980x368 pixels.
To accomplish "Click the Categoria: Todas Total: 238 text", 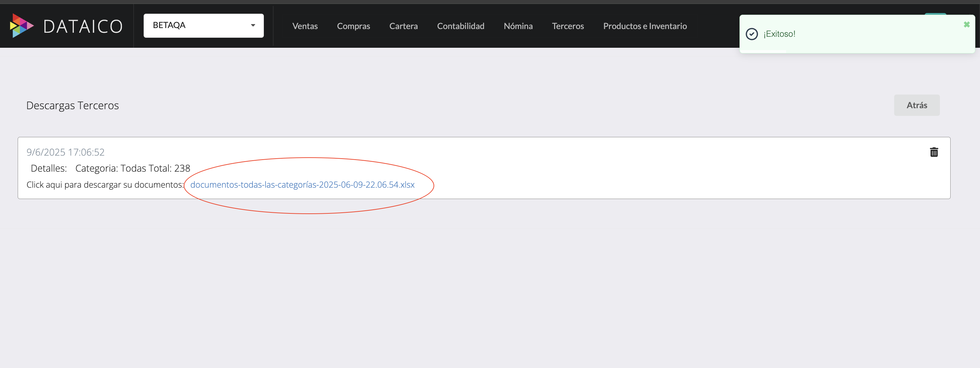I will (x=132, y=168).
